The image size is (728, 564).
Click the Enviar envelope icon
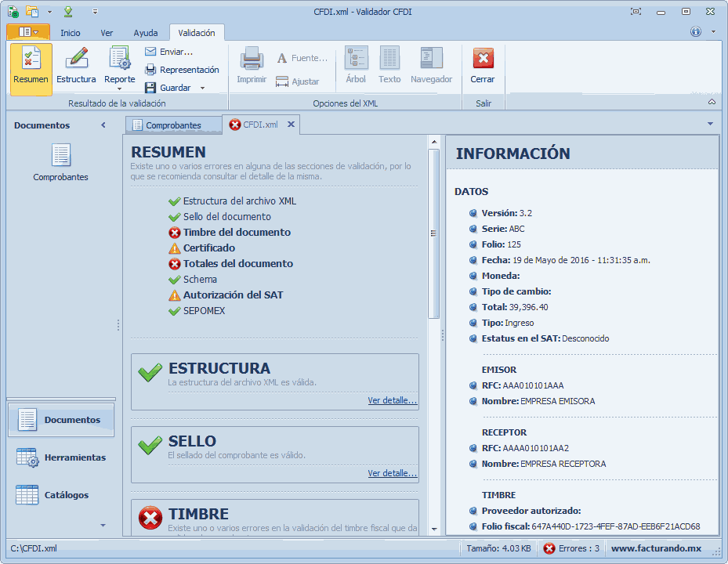pos(151,52)
